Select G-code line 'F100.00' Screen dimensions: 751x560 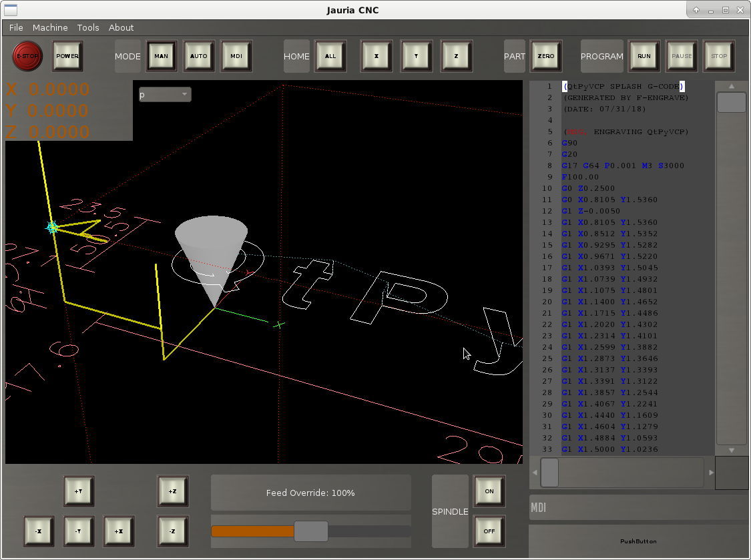tap(580, 177)
